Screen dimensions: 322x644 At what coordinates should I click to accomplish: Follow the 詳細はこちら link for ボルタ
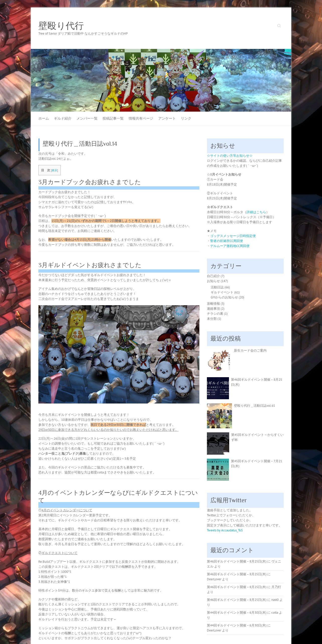coord(256,212)
